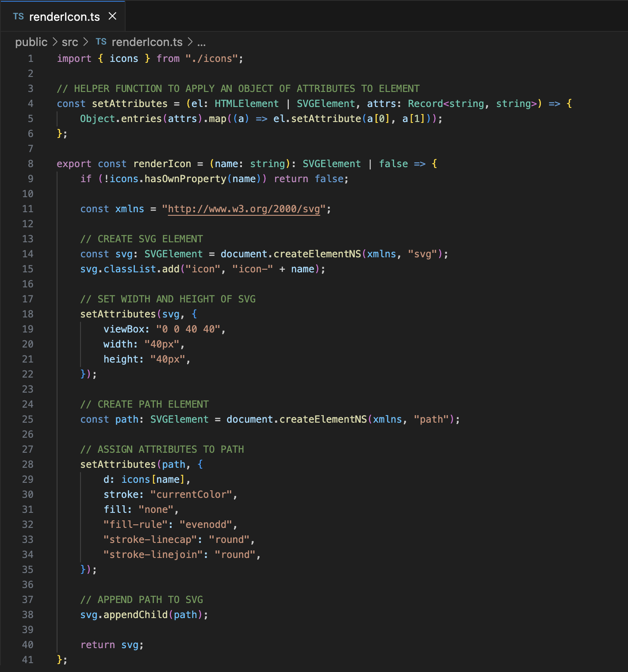Click the CREATE SVG ELEMENT comment
Image resolution: width=628 pixels, height=672 pixels.
(142, 239)
